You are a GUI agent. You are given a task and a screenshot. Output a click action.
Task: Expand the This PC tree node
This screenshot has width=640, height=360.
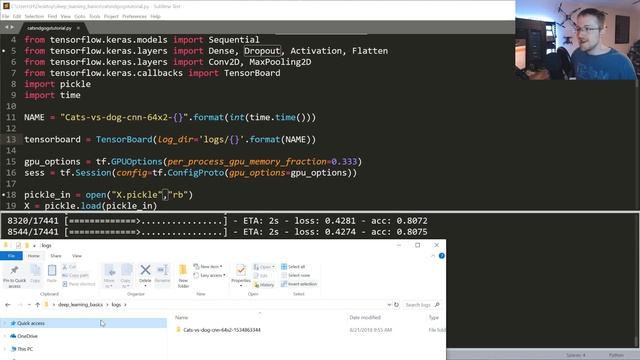point(5,349)
